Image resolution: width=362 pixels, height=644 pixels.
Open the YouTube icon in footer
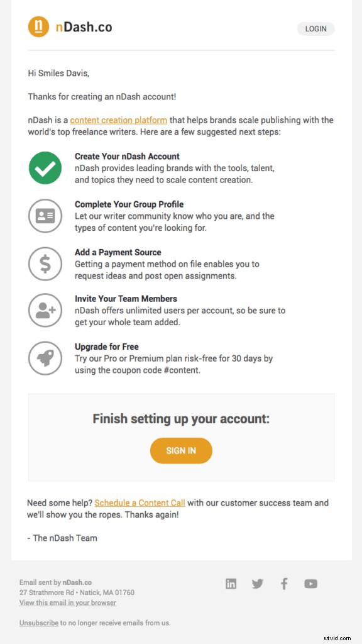tap(310, 584)
